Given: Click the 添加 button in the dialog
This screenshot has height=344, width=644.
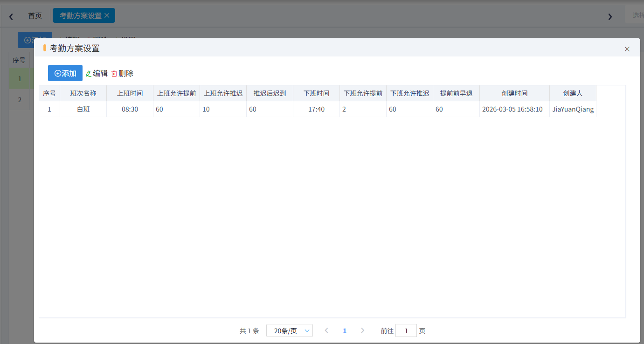Looking at the screenshot, I should point(65,73).
